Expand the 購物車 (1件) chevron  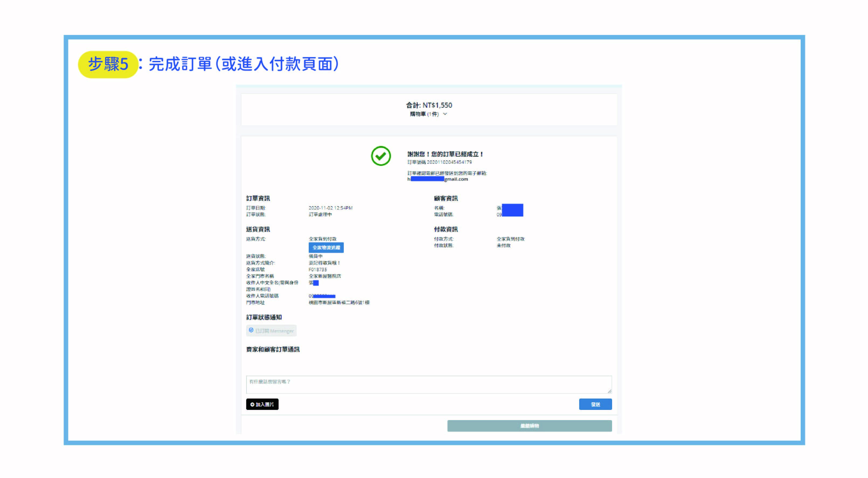click(445, 114)
